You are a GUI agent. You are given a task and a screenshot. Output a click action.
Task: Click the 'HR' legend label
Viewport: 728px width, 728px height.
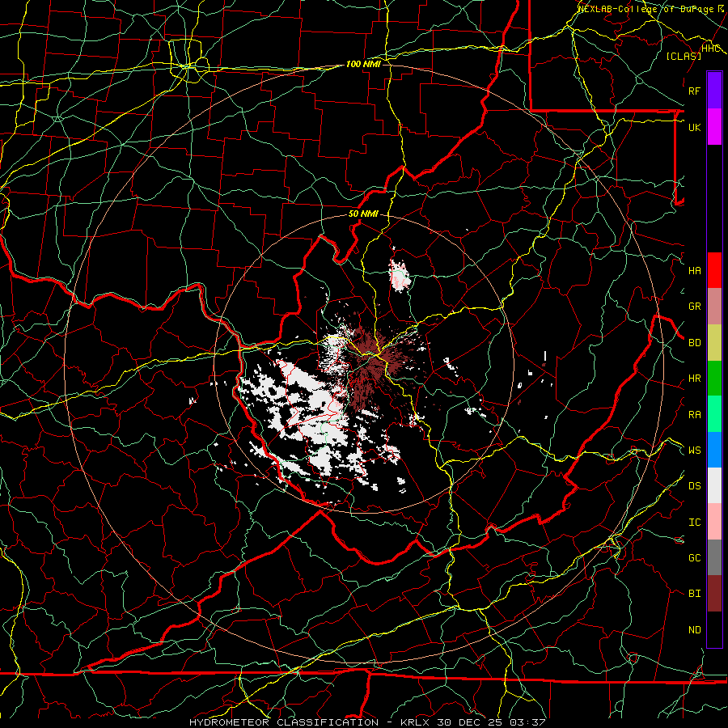(x=695, y=379)
